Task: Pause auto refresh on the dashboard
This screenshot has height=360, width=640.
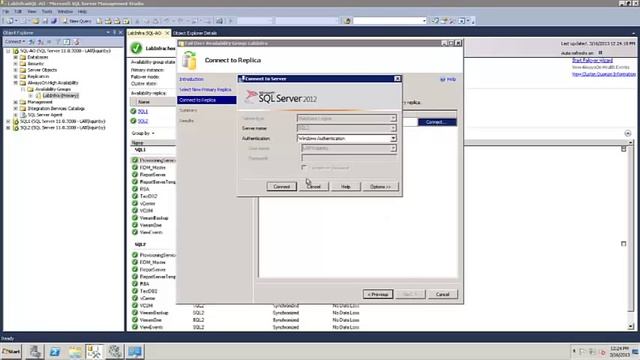Action: pyautogui.click(x=600, y=53)
